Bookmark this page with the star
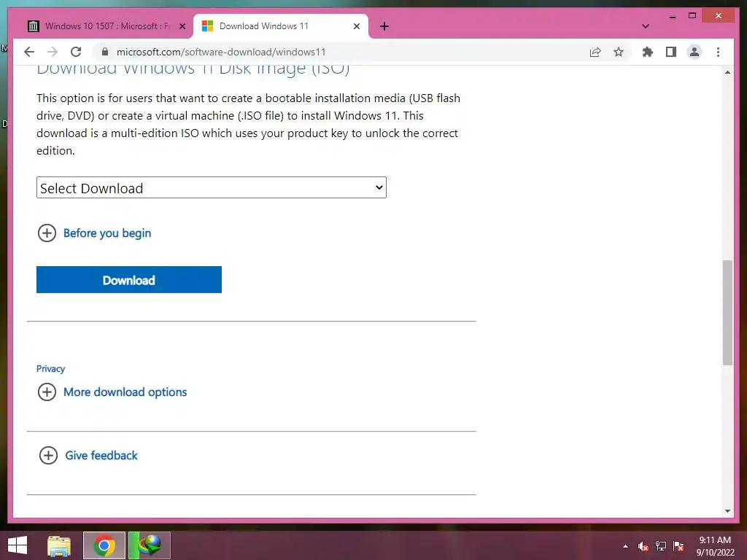The height and width of the screenshot is (560, 747). pos(619,52)
